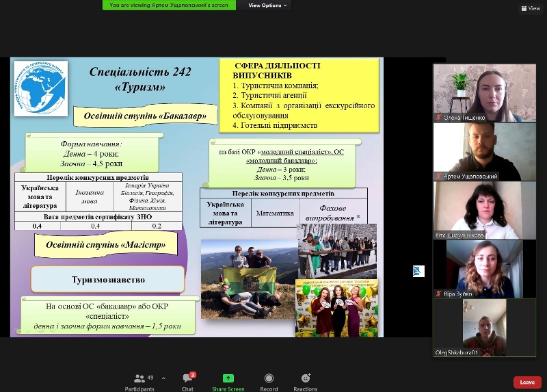
Task: Open the View Options dropdown
Action: pyautogui.click(x=265, y=5)
